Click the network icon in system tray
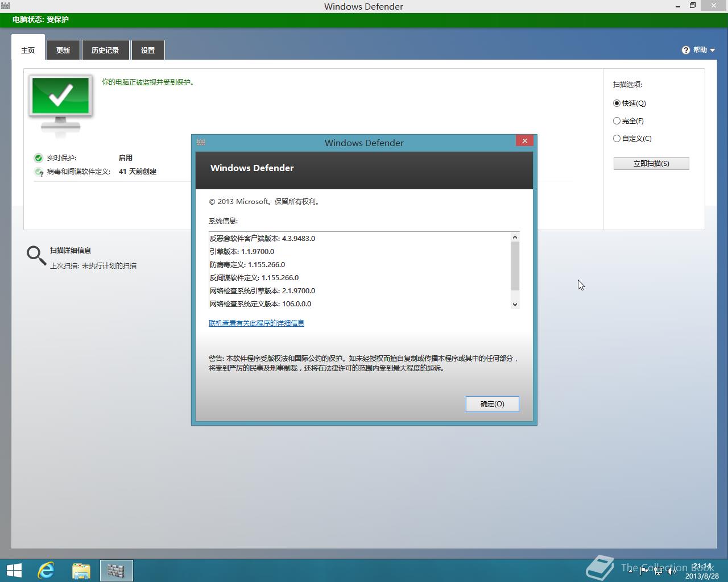This screenshot has width=728, height=582. pos(658,571)
